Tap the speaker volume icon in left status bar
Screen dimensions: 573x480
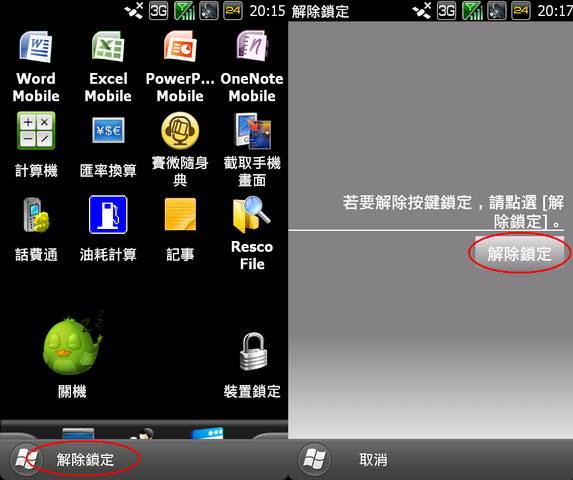(x=209, y=11)
